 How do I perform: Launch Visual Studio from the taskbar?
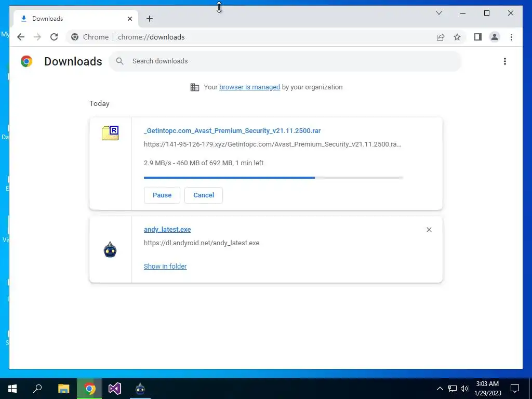click(x=115, y=389)
